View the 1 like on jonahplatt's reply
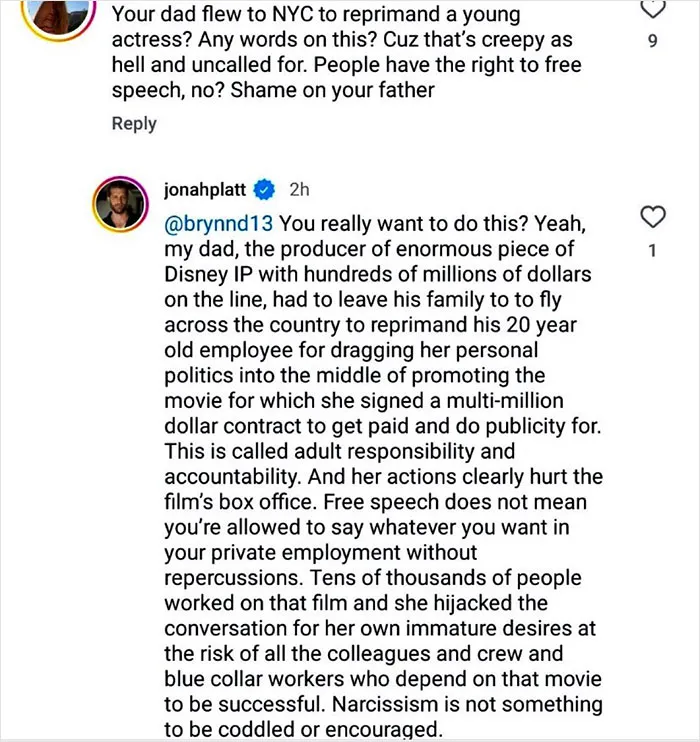This screenshot has width=700, height=742. tap(652, 250)
